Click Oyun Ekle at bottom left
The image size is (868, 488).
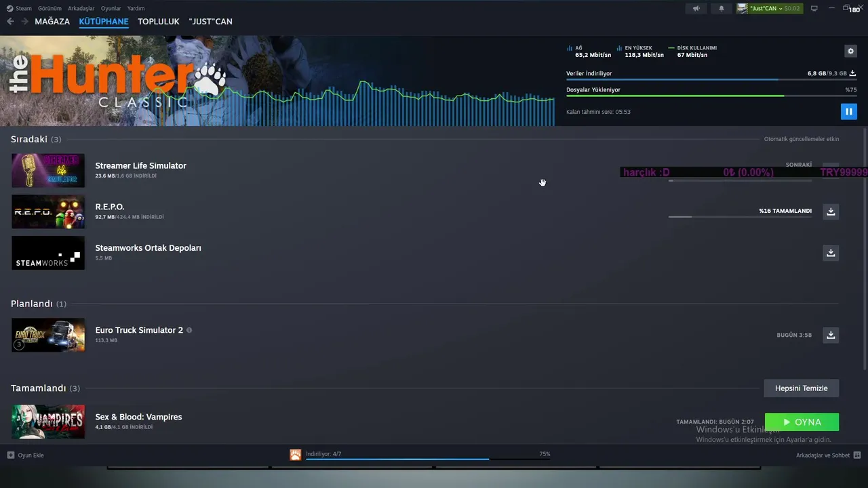tap(26, 455)
